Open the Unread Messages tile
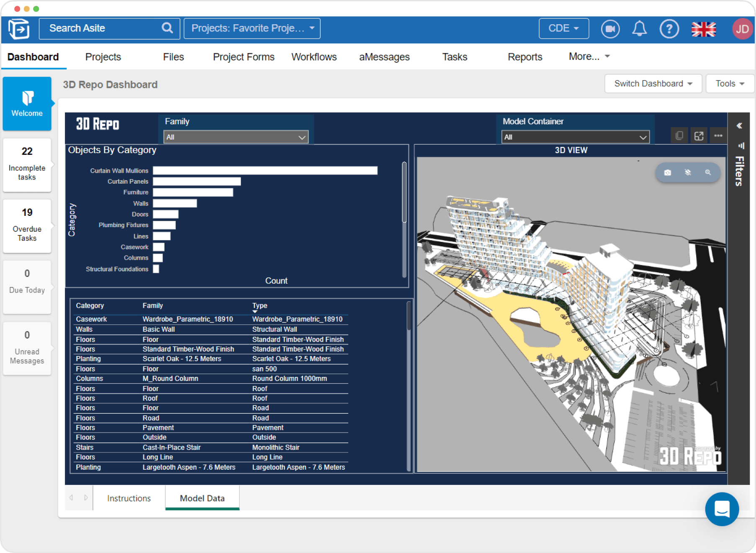 [27, 348]
